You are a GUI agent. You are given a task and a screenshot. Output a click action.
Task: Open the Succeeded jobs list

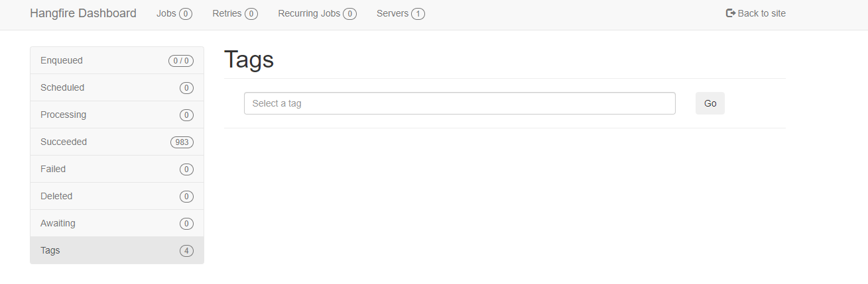pos(117,142)
